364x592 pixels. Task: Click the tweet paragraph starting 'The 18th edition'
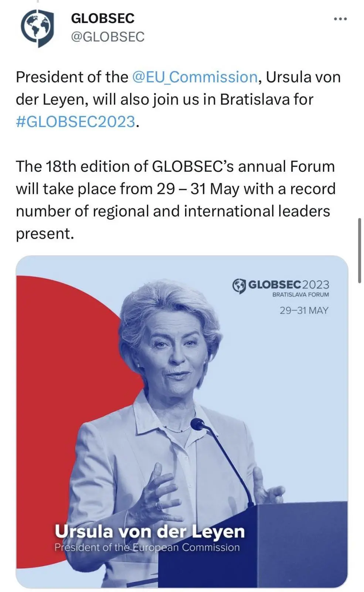pos(176,200)
